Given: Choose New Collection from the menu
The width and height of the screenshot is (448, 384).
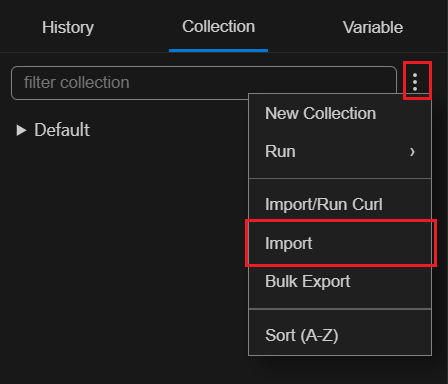Looking at the screenshot, I should coord(340,113).
